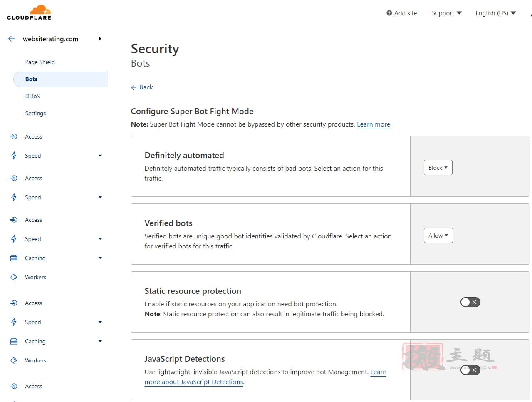Screen dimensions: 532x402
Task: Open the Access item directly below Settings
Action: point(33,136)
